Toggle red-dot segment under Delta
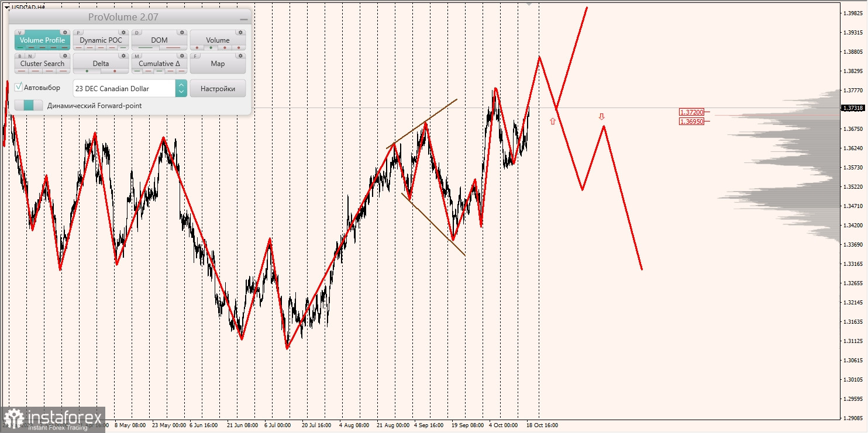 coord(115,71)
